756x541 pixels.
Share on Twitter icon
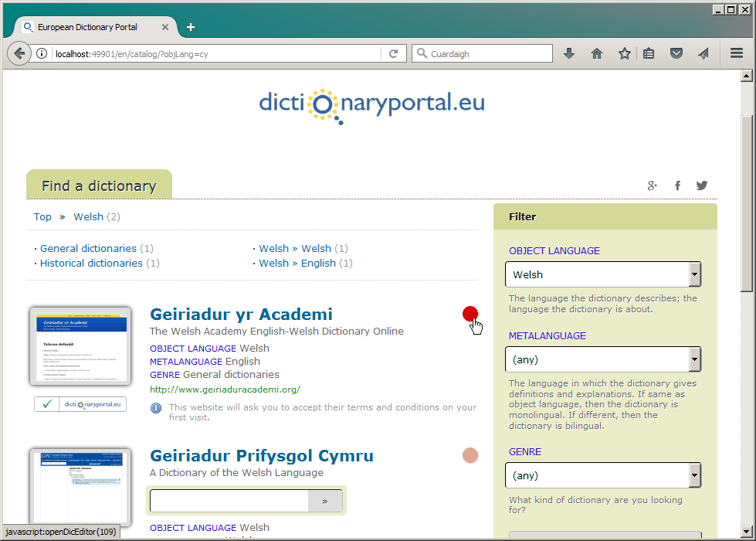pyautogui.click(x=701, y=185)
